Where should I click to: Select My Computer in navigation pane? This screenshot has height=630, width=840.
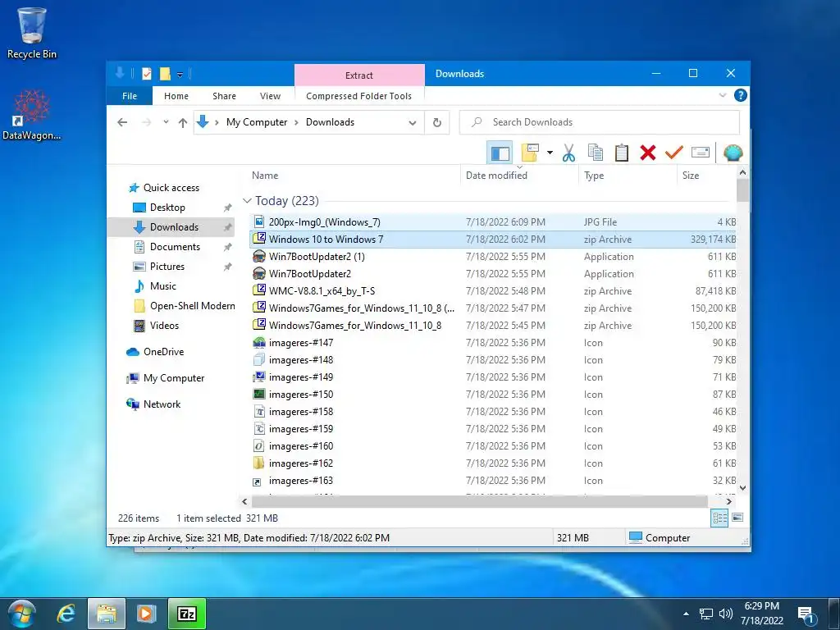point(174,378)
